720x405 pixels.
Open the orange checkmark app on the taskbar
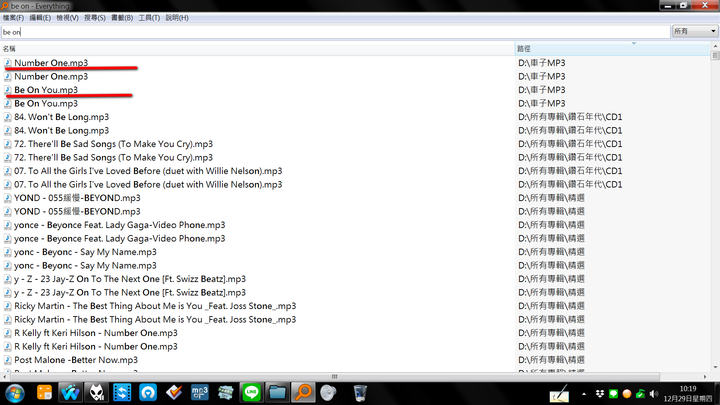tap(174, 393)
